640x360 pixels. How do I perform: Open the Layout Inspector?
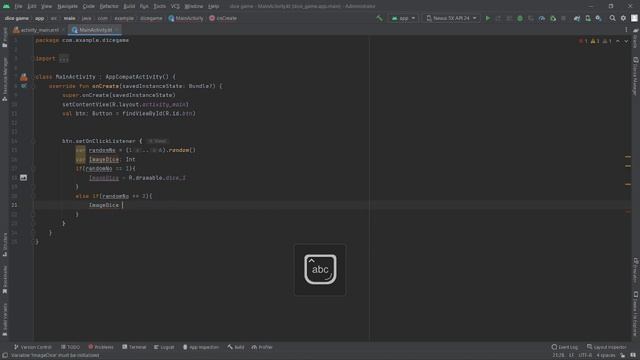pos(607,347)
